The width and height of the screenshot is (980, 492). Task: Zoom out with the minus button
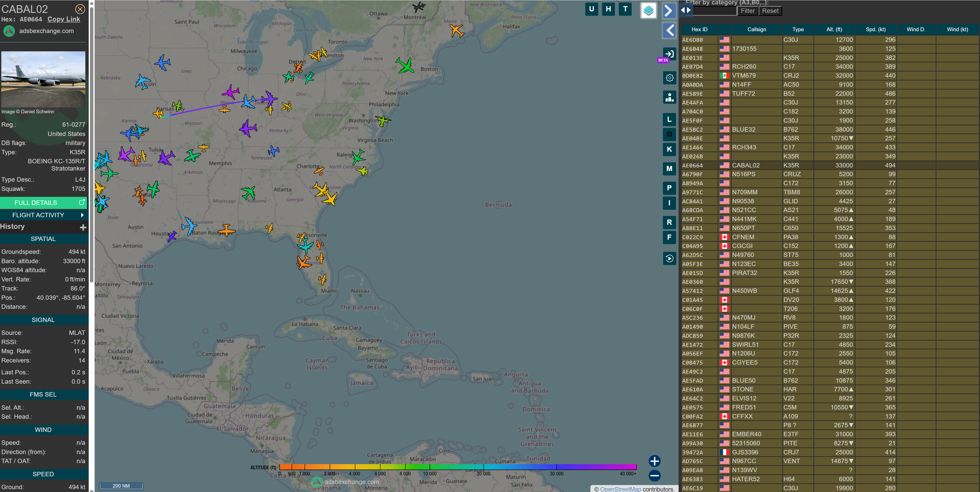(x=654, y=476)
